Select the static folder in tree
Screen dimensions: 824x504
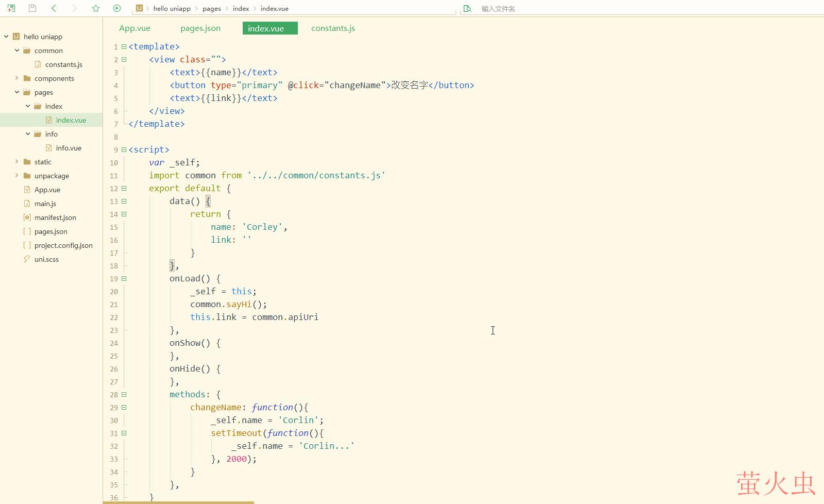(43, 162)
